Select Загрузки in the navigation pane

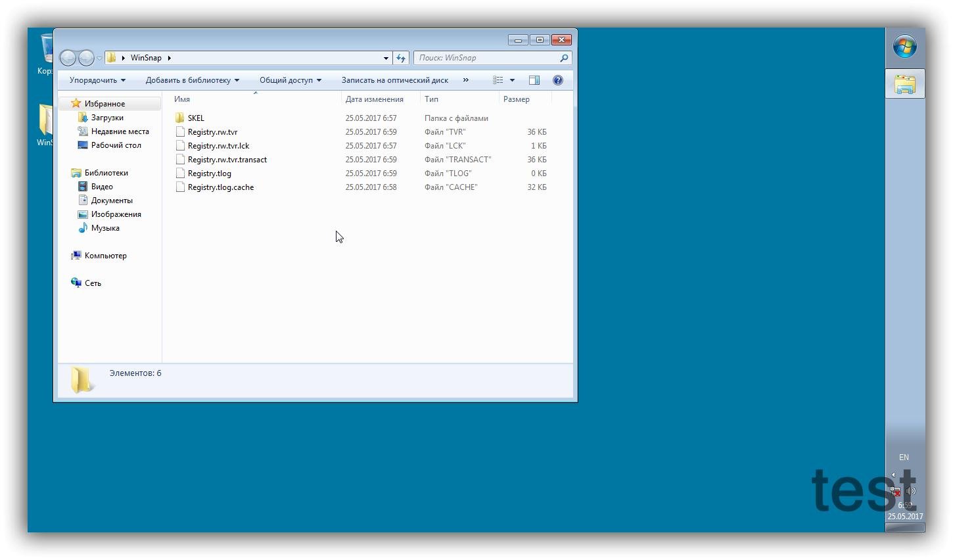click(x=107, y=118)
